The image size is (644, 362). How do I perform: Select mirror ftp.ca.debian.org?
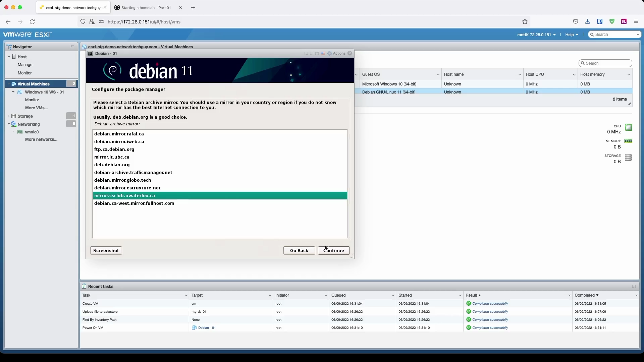tap(220, 149)
